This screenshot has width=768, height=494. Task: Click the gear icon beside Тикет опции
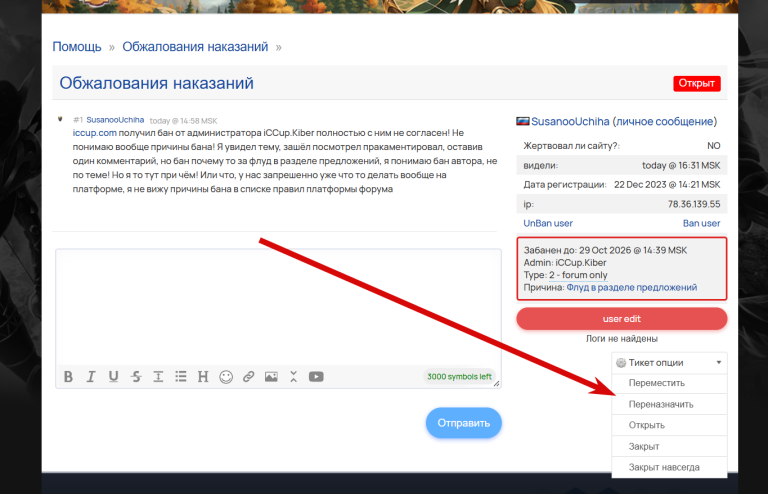pyautogui.click(x=621, y=363)
